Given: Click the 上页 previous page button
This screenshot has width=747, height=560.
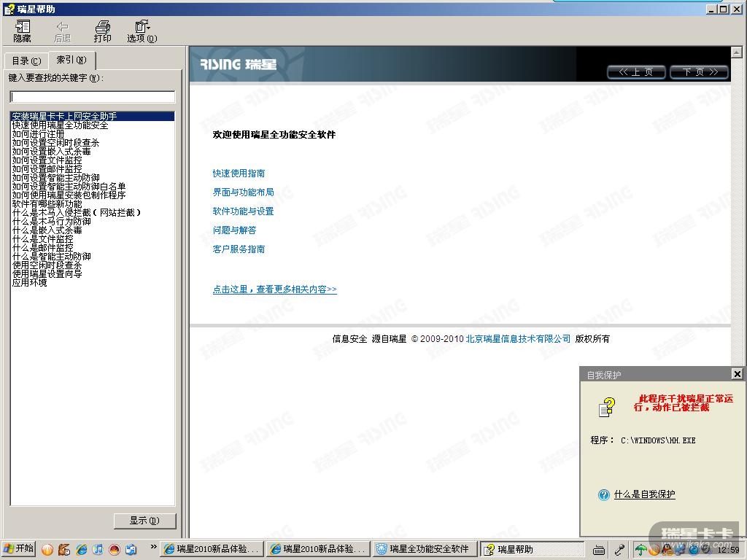Looking at the screenshot, I should click(636, 72).
